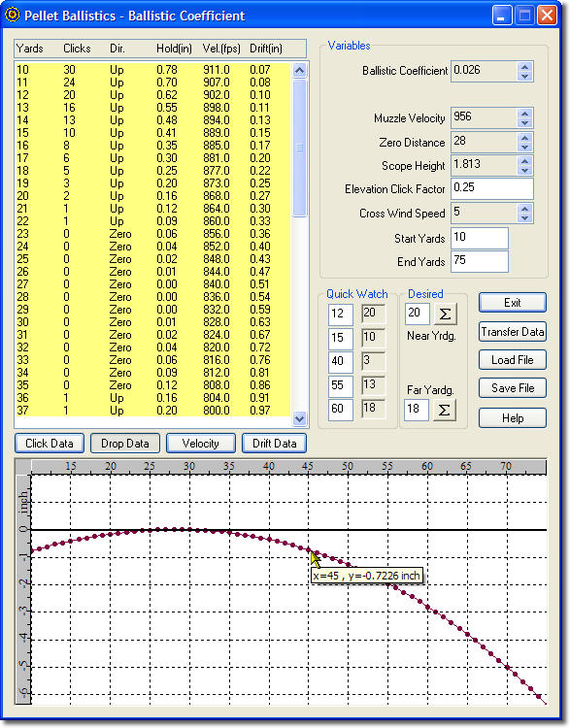Image resolution: width=570 pixels, height=728 pixels.
Task: Show the Drop Data graph
Action: pos(125,444)
